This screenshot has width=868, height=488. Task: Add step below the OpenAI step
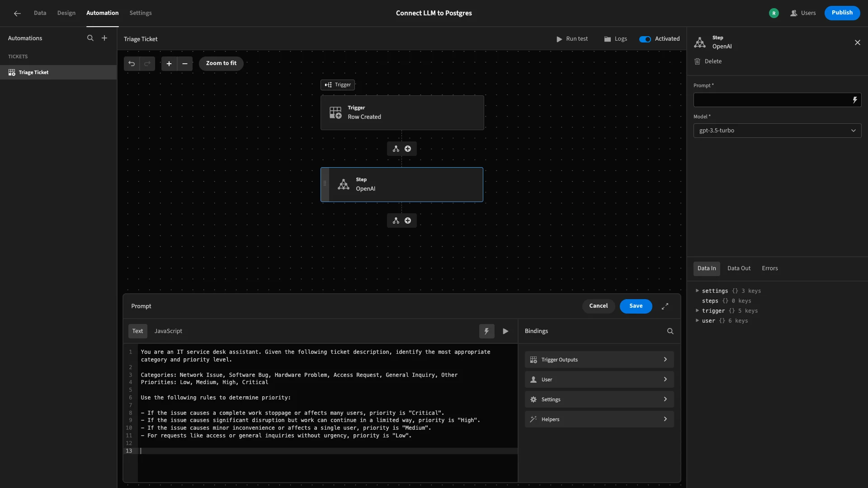pyautogui.click(x=408, y=221)
